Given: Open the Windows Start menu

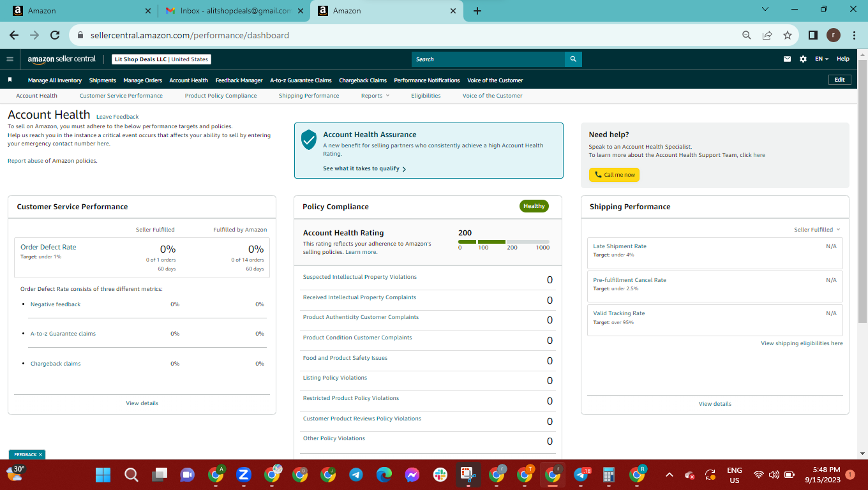Looking at the screenshot, I should [103, 475].
